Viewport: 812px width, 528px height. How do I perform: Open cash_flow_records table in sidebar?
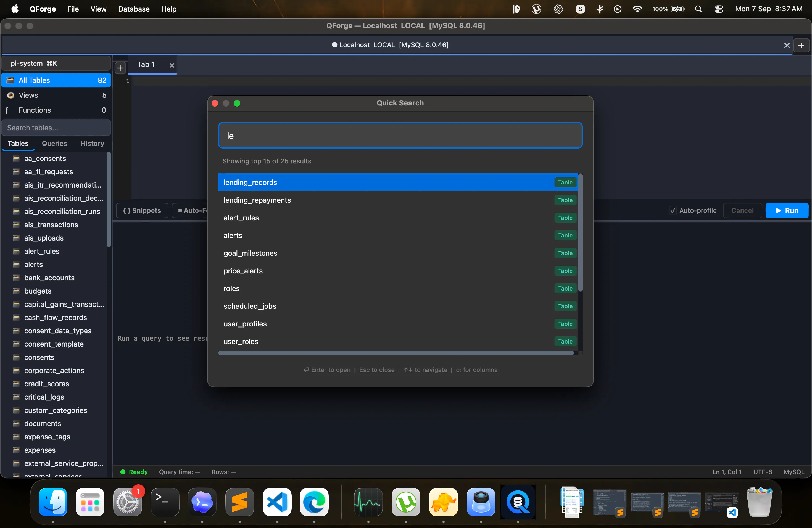click(x=55, y=318)
